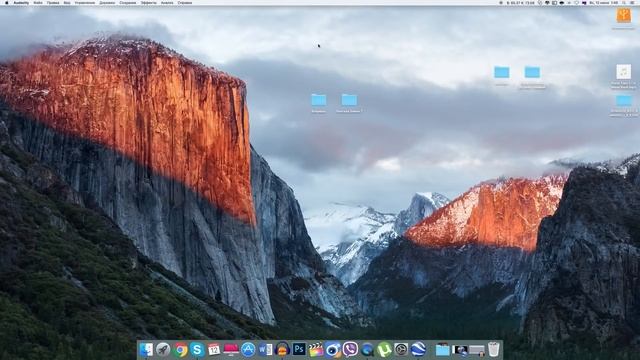The width and height of the screenshot is (640, 360).
Task: Select folder beneath the music file icon
Action: (624, 100)
